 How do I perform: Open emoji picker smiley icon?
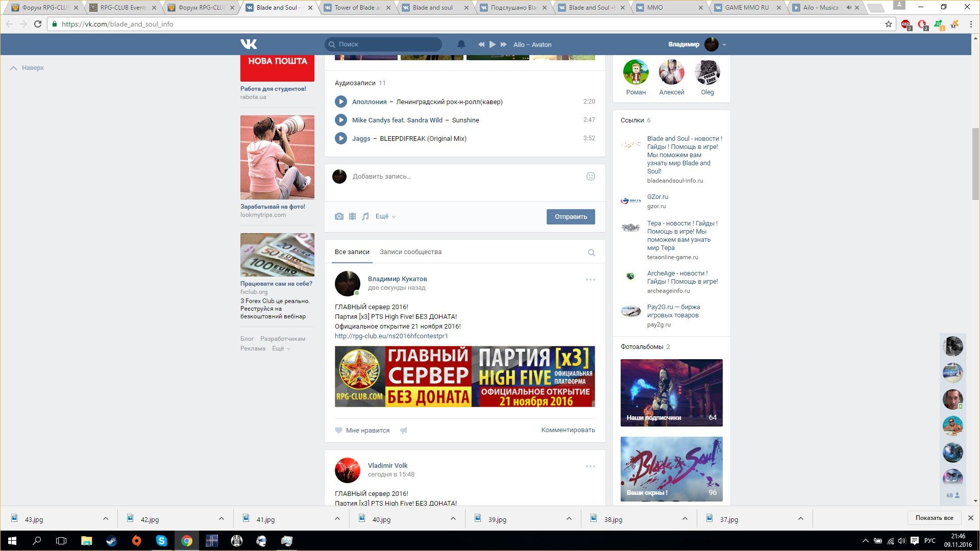(591, 177)
